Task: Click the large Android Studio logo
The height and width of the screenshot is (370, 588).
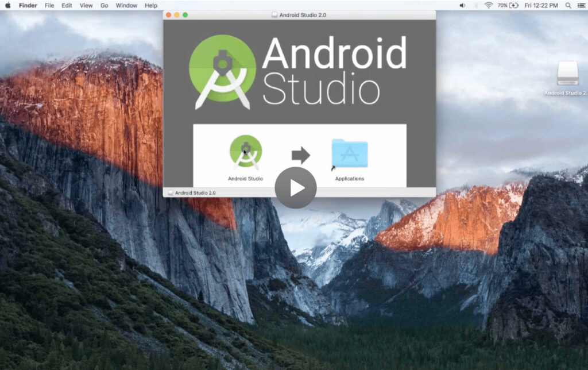Action: 297,72
